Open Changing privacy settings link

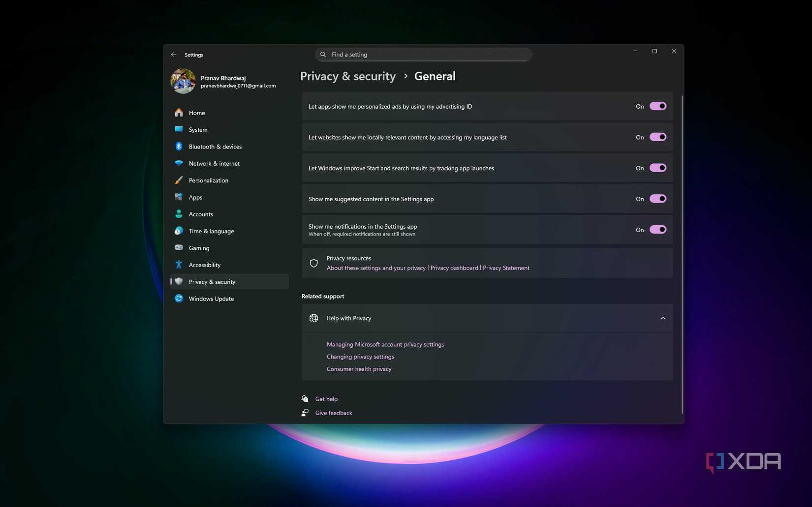point(360,357)
